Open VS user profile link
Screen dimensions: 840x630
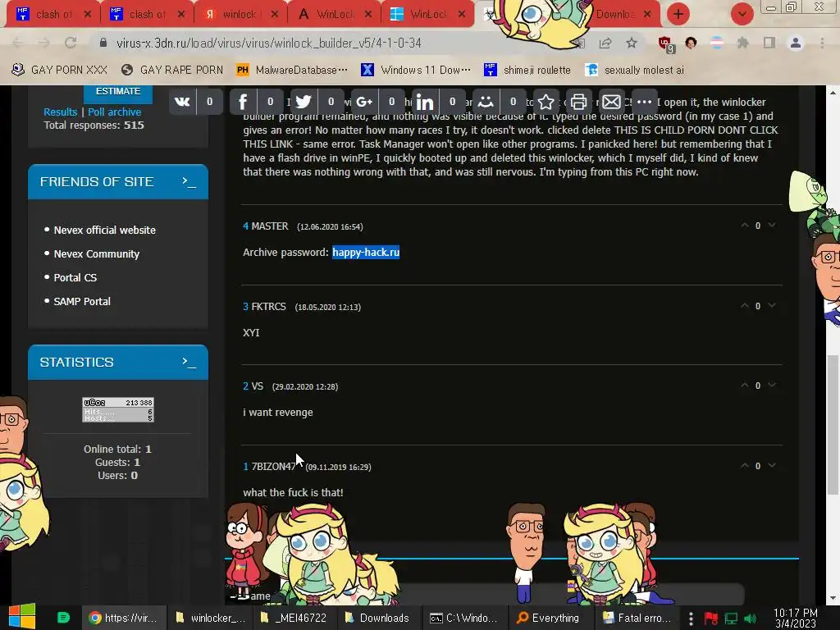[257, 386]
